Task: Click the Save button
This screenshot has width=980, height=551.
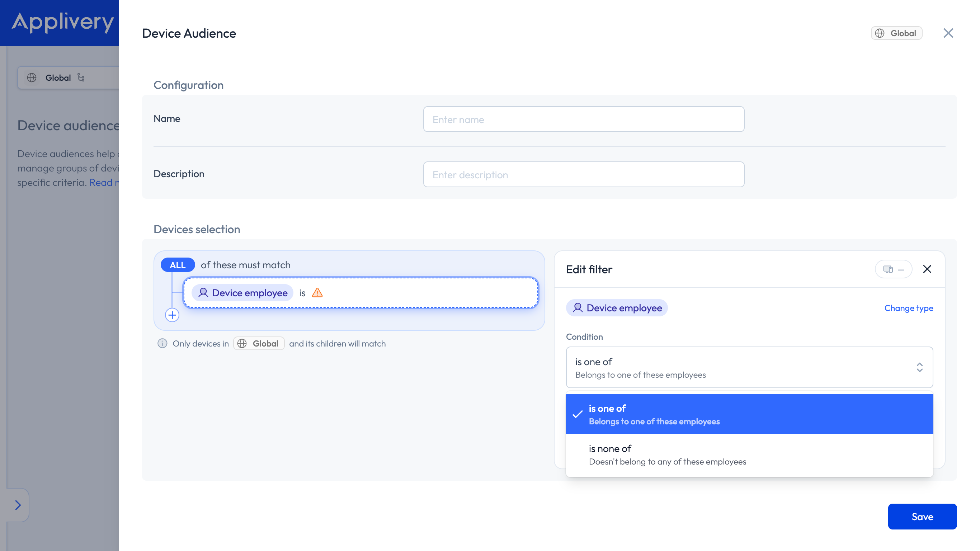Action: pos(922,517)
